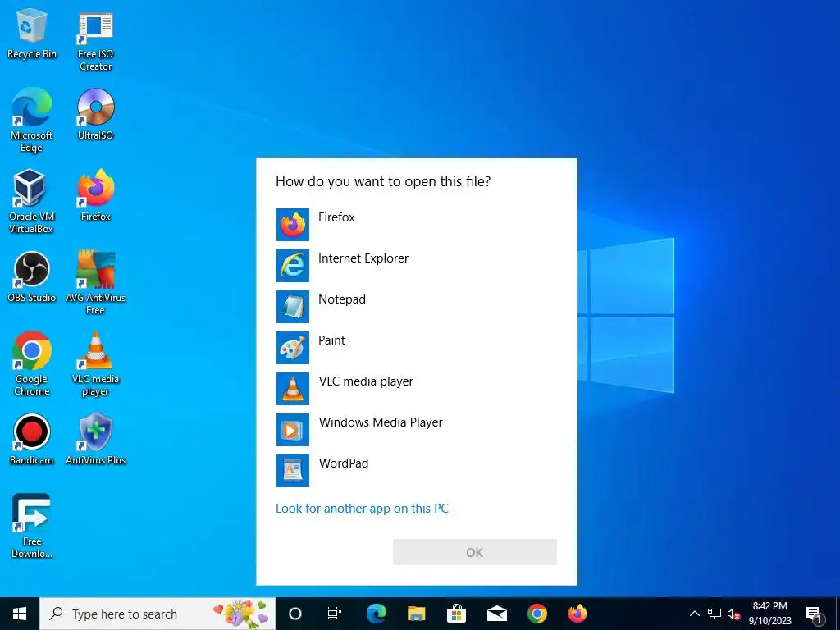Click the 'VLC media player' text in the dialog

point(366,381)
